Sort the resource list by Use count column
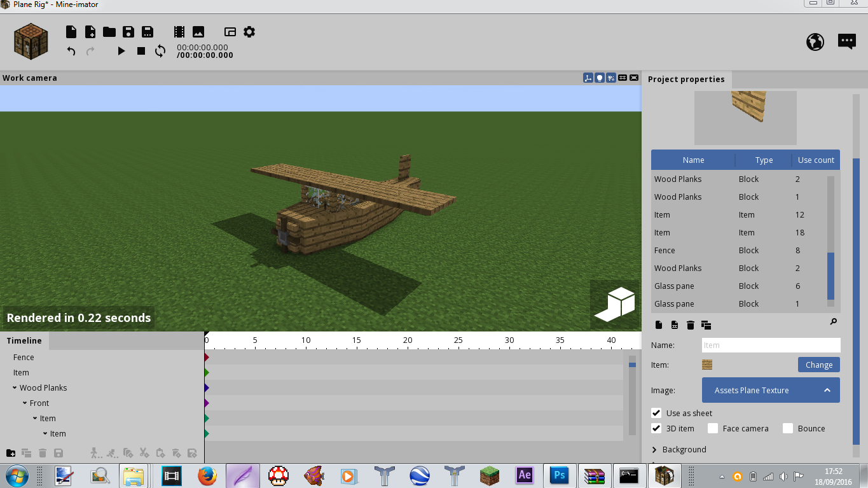 coord(816,160)
